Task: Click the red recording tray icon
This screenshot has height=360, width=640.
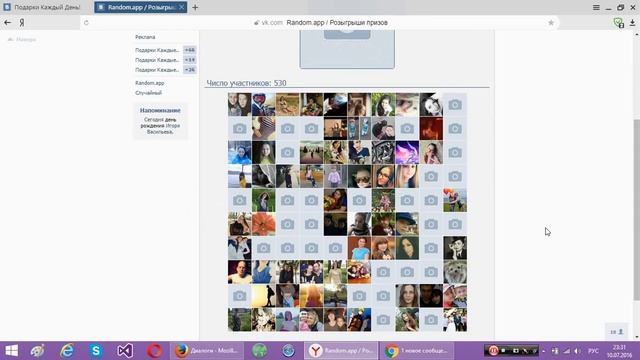Action: [x=493, y=351]
